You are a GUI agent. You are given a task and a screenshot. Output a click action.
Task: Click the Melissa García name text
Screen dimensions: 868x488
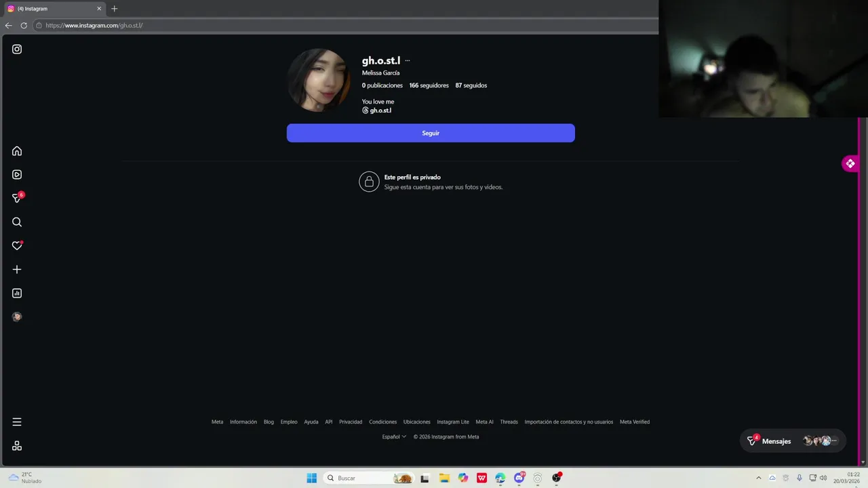(x=380, y=73)
